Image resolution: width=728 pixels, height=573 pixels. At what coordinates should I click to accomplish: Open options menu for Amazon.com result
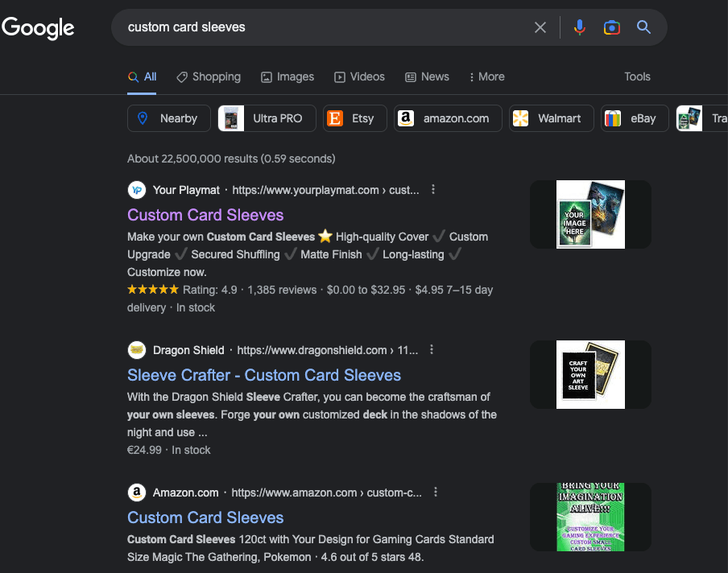pos(435,492)
